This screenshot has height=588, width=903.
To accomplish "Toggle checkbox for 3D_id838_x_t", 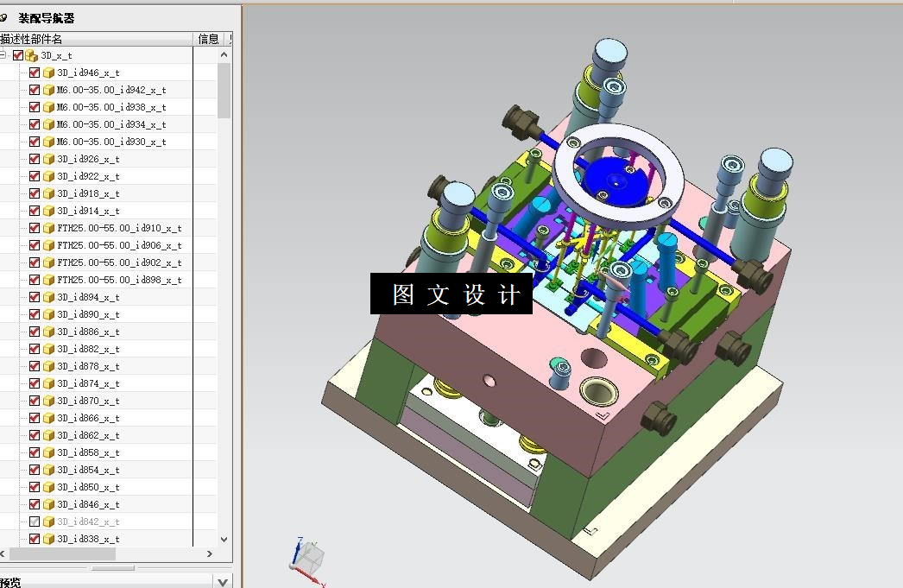I will [34, 539].
